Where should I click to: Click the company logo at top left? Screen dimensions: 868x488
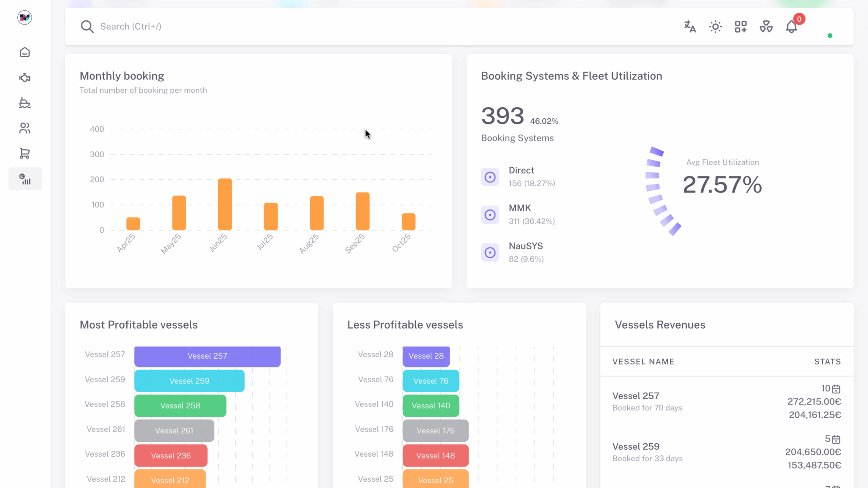coord(25,17)
